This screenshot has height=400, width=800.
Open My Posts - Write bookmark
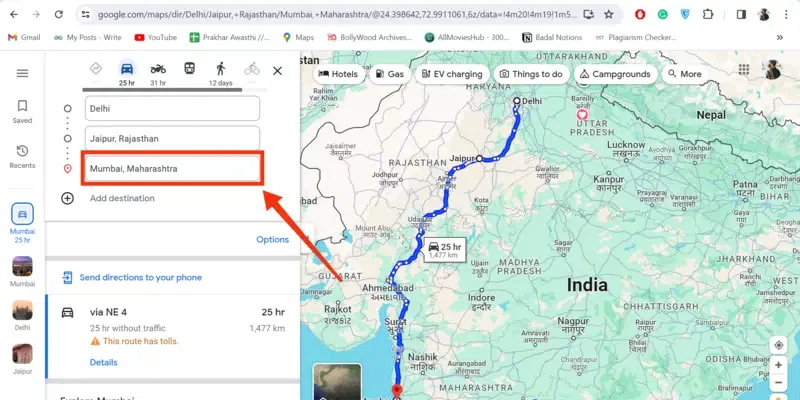(88, 37)
